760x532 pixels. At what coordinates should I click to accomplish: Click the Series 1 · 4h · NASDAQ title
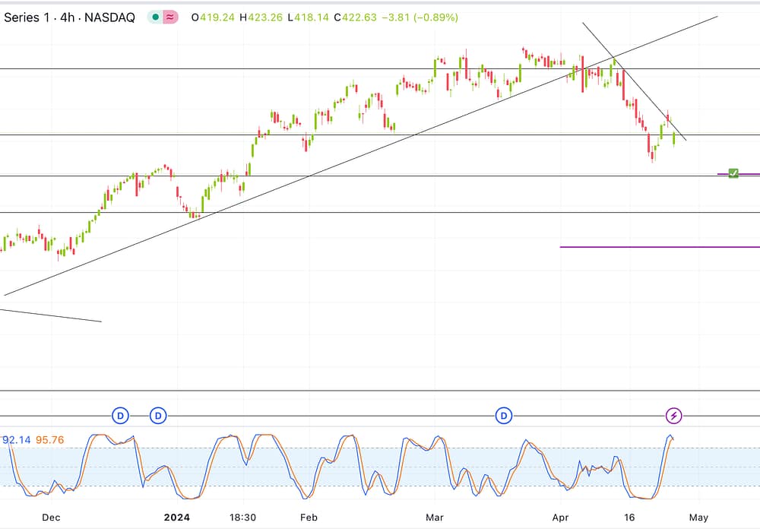[69, 17]
